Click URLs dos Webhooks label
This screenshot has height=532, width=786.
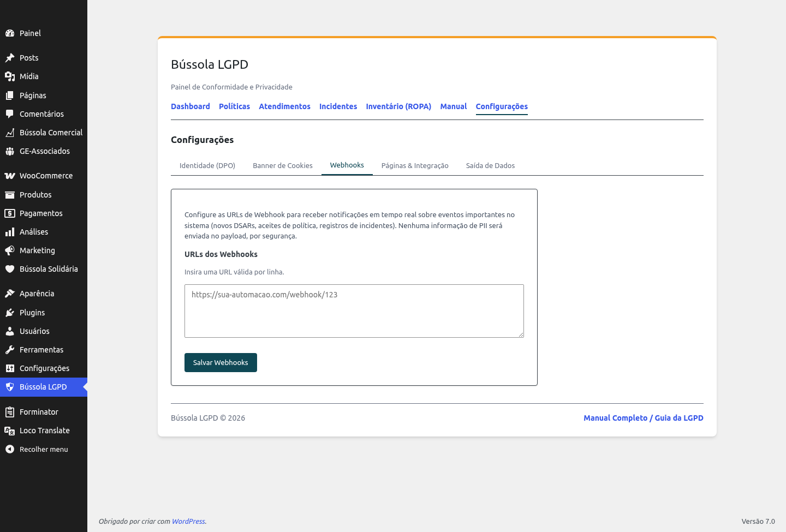click(x=221, y=254)
